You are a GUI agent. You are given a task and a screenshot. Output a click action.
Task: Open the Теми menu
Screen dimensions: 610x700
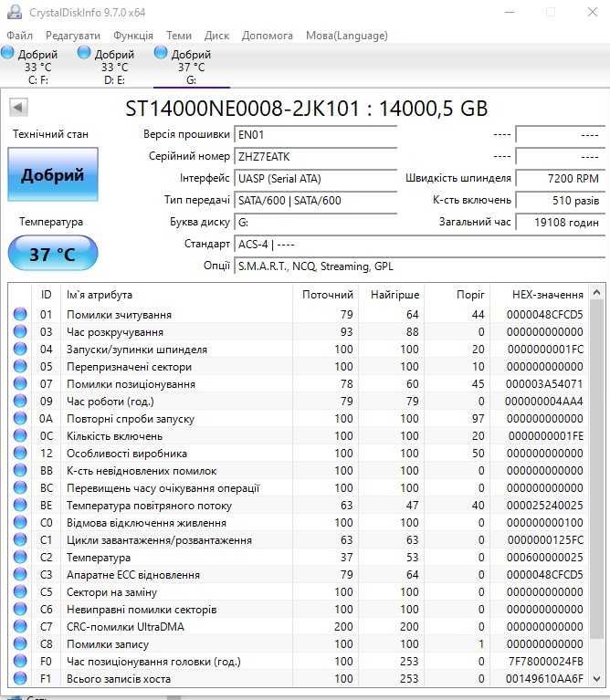point(179,36)
